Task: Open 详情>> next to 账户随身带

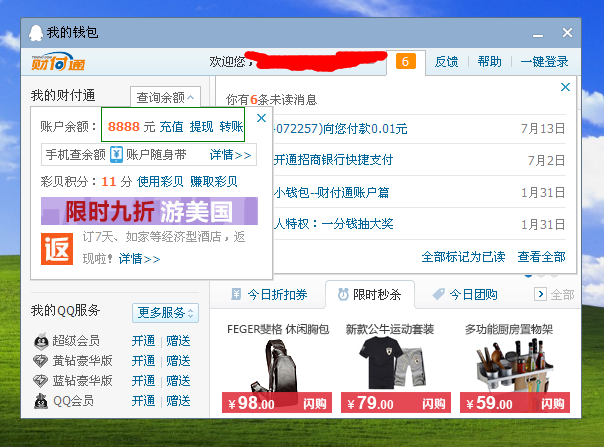Action: [x=230, y=155]
